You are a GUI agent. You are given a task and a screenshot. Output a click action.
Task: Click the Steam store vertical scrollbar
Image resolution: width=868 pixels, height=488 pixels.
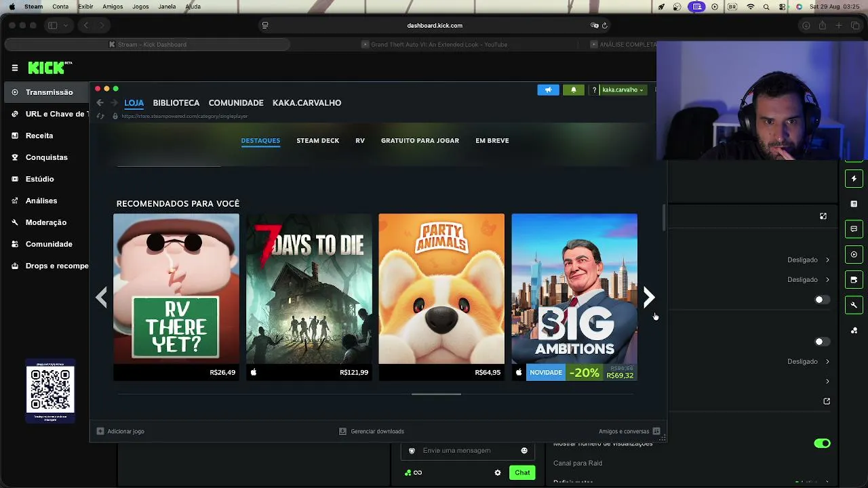[664, 216]
